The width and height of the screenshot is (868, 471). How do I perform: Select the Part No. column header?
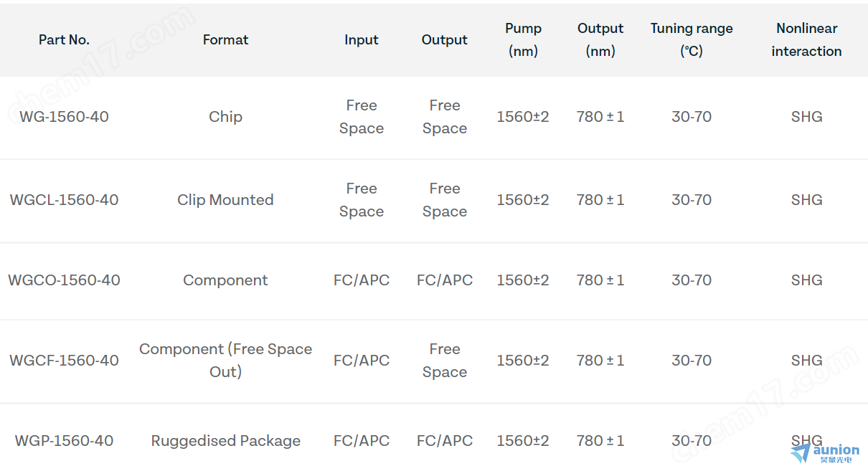[x=64, y=40]
